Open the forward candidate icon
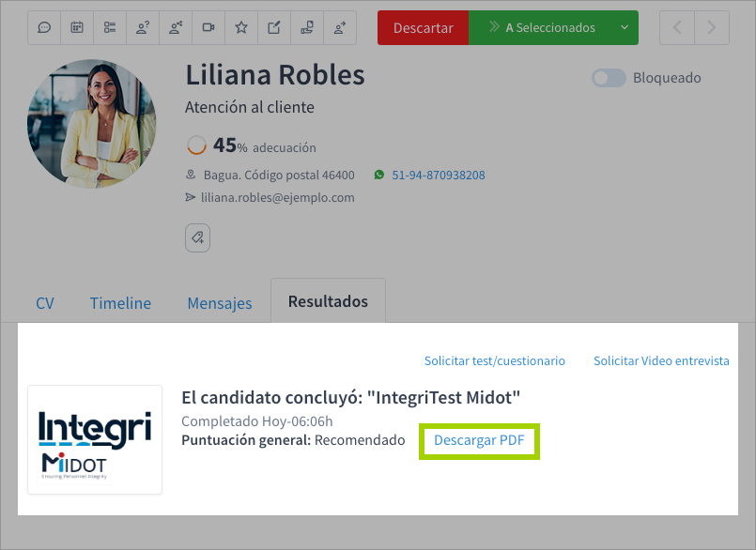Image resolution: width=756 pixels, height=550 pixels. (340, 28)
